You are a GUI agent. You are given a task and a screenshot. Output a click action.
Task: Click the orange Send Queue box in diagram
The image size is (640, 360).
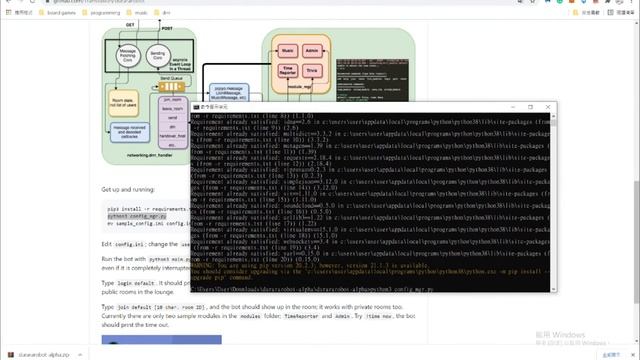click(x=171, y=87)
